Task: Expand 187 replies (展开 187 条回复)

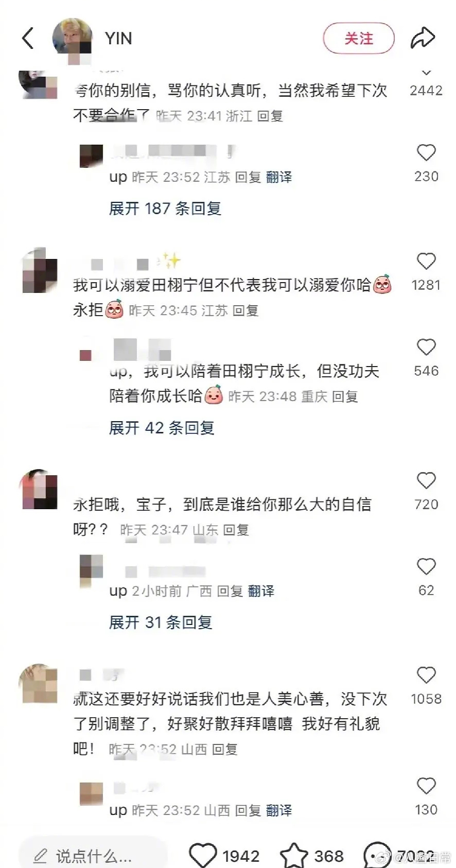Action: point(165,209)
